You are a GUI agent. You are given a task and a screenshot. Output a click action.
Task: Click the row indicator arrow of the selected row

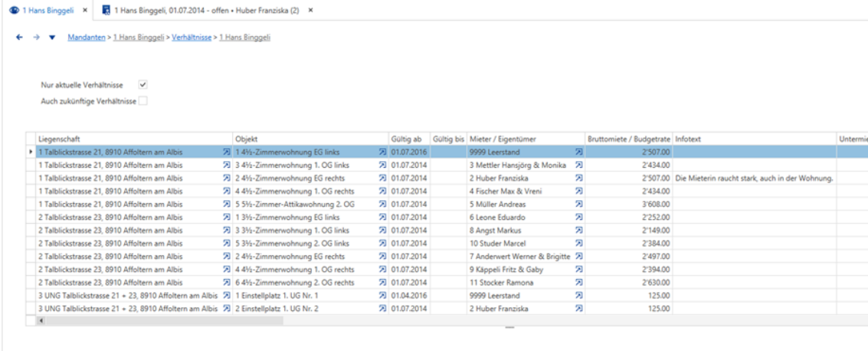point(31,152)
